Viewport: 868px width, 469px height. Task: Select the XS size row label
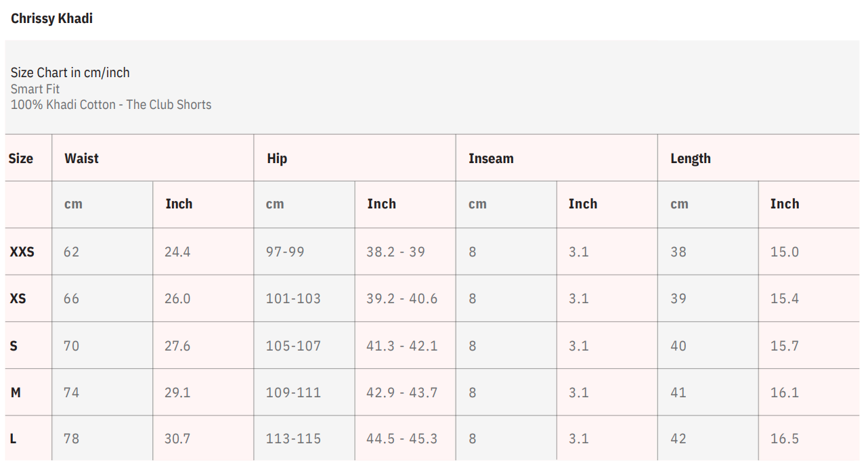tap(18, 298)
